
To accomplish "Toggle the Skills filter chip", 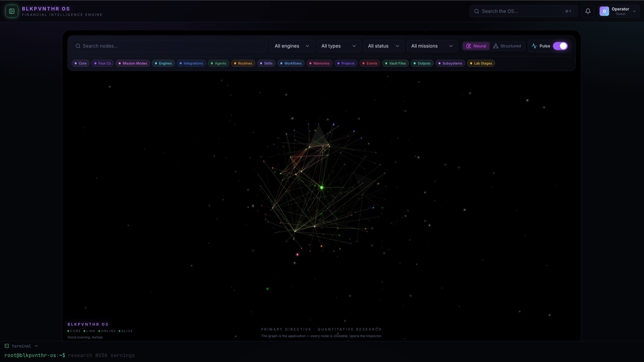I will (266, 63).
